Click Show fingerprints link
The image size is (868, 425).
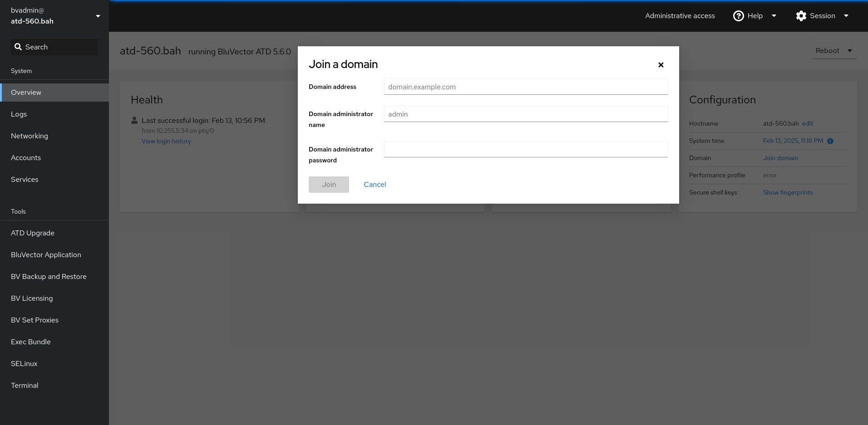click(788, 193)
